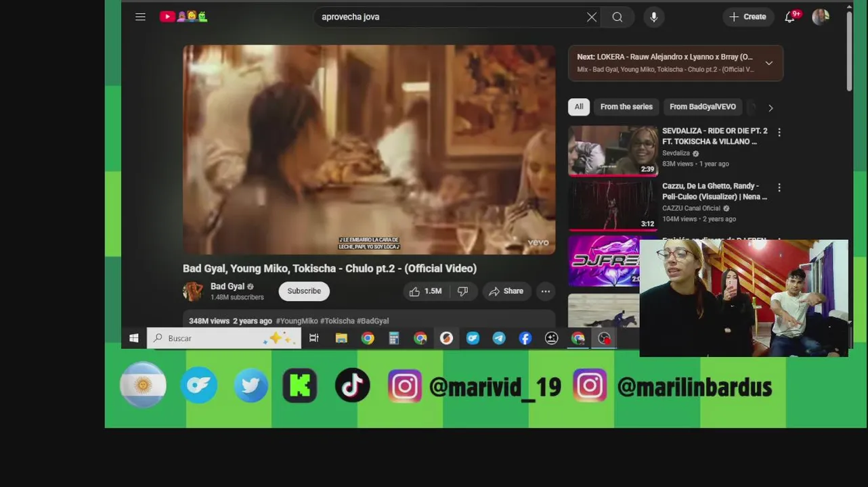Open the Sevdaliza channel name link
Image resolution: width=868 pixels, height=487 pixels.
(676, 154)
